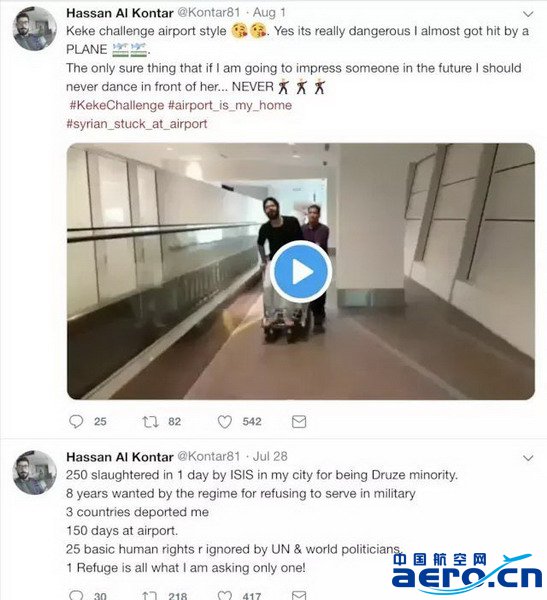Viewport: 547px width, 600px height.
Task: Open the #KekeChallenge hashtag
Action: pyautogui.click(x=117, y=105)
